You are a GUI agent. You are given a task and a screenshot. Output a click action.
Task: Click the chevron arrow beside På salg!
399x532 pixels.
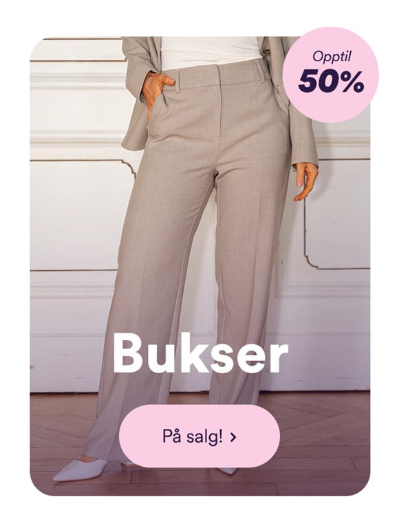pyautogui.click(x=233, y=437)
